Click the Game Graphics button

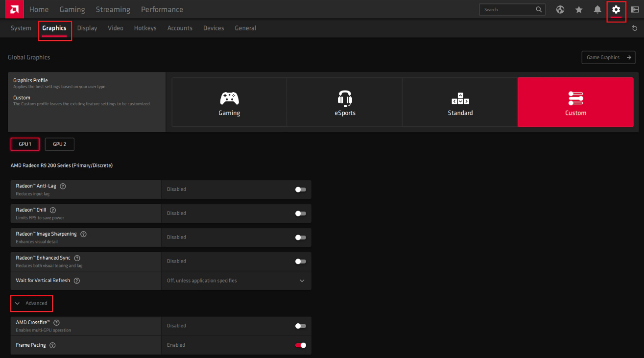(608, 57)
